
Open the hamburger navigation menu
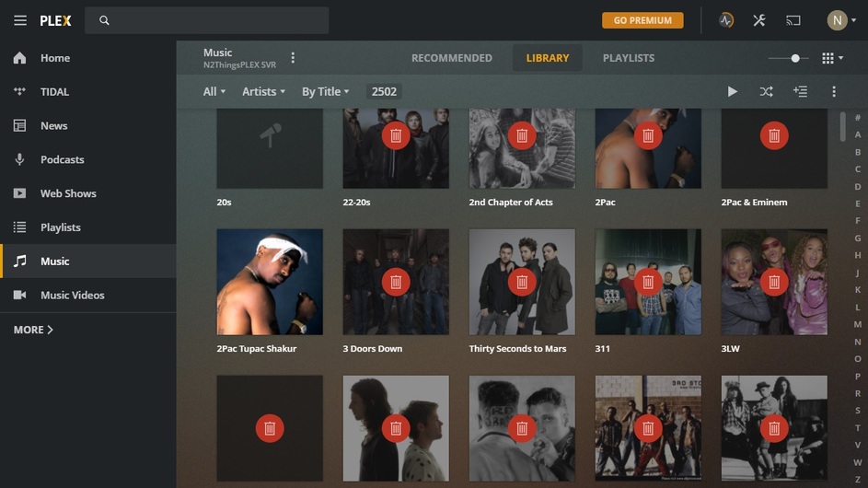click(20, 20)
